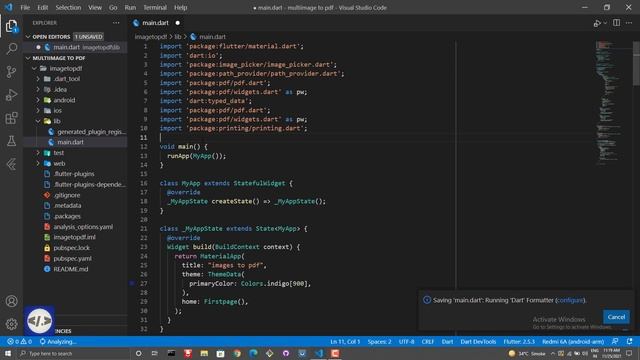Cancel the saving notification
Image resolution: width=640 pixels, height=360 pixels.
click(616, 317)
